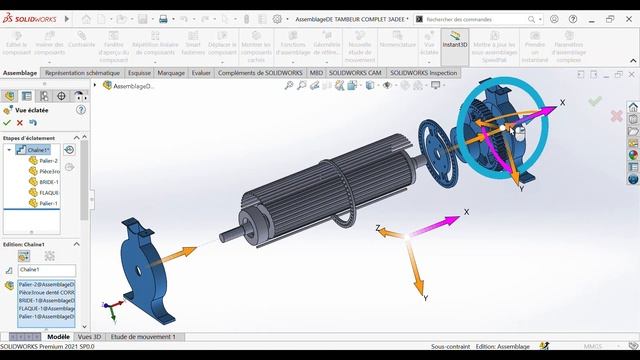Image resolution: width=640 pixels, height=360 pixels.
Task: Open the DisplayManager tab
Action: tap(79, 96)
